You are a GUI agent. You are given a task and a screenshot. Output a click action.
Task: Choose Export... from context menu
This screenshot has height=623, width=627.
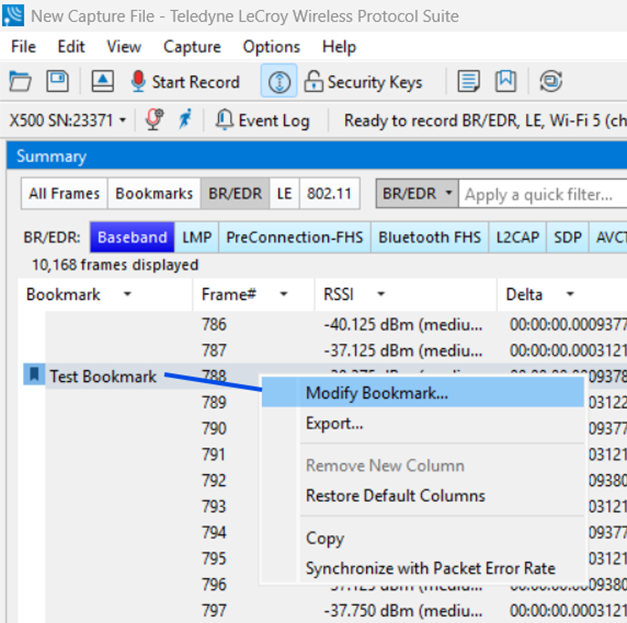pos(423,423)
